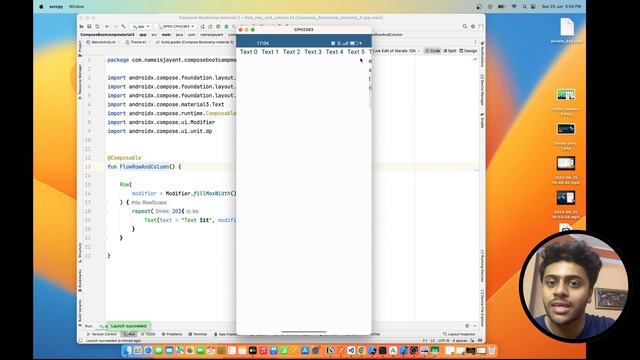The width and height of the screenshot is (640, 360).
Task: Collapse the repeat block fold arrow at line 18
Action: pos(105,211)
